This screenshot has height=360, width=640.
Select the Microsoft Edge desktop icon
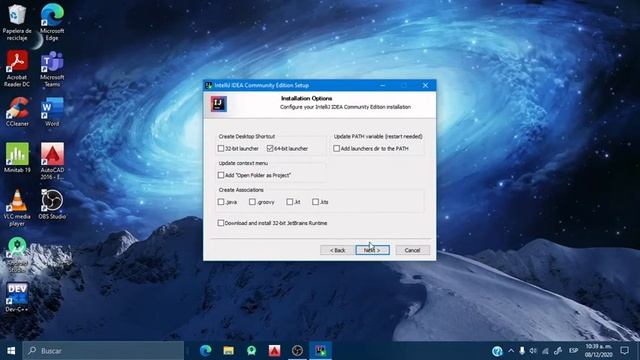tap(52, 22)
